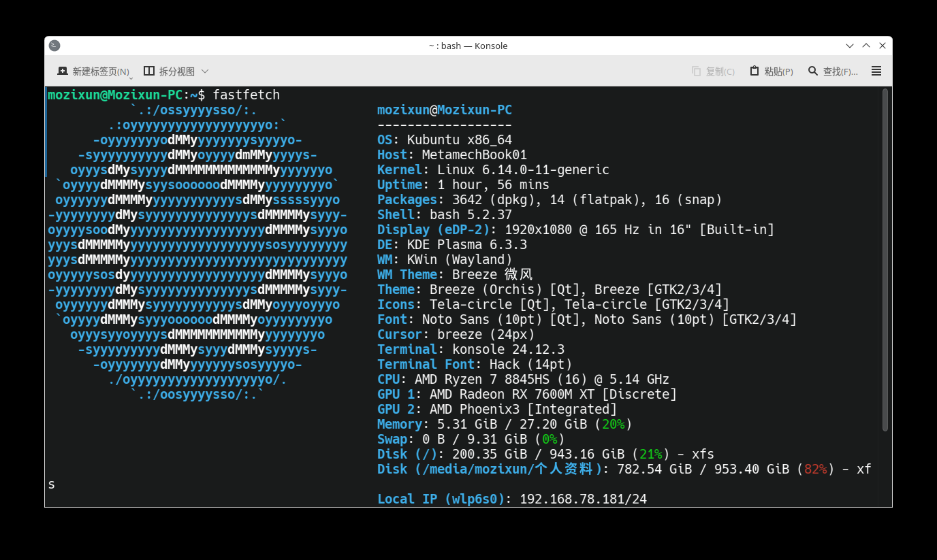Click the 'Terminal Font: Hack (14pt)' line
The height and width of the screenshot is (560, 937).
pyautogui.click(x=475, y=364)
